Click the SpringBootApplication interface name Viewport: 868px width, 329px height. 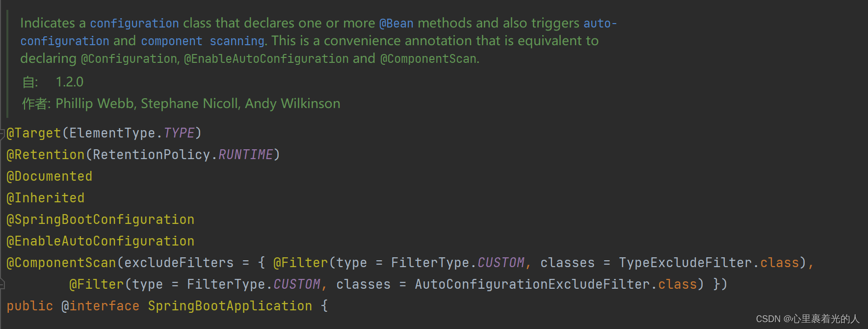[230, 306]
